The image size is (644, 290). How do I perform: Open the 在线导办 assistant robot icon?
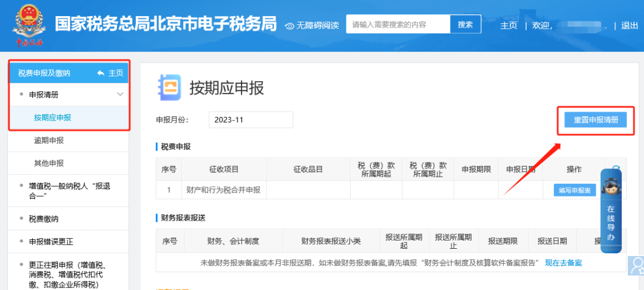(611, 188)
